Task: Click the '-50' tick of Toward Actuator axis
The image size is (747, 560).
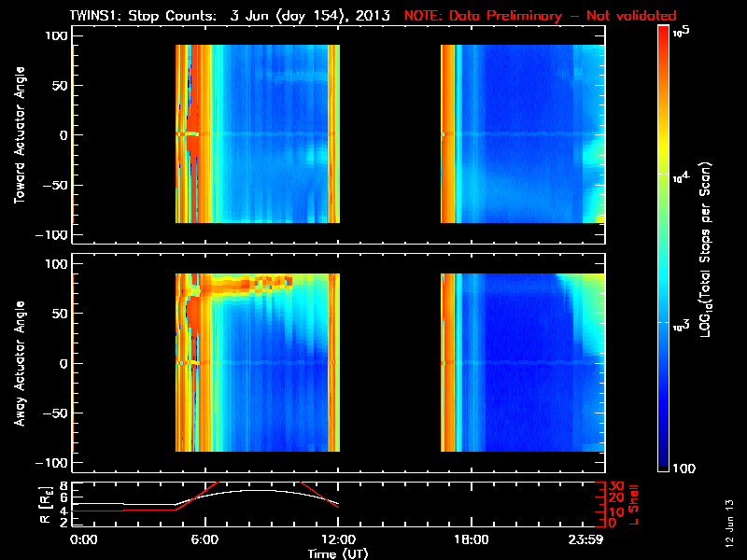Action: point(56,185)
